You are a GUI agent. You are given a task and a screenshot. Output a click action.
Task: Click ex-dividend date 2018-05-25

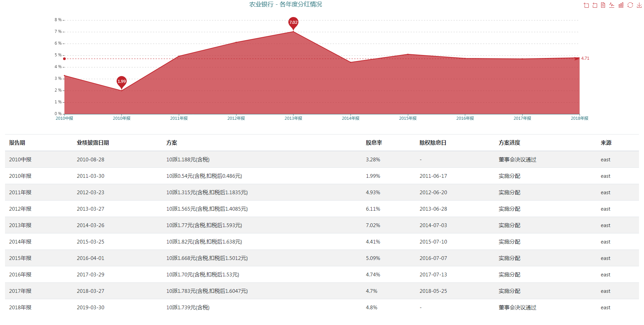point(433,291)
